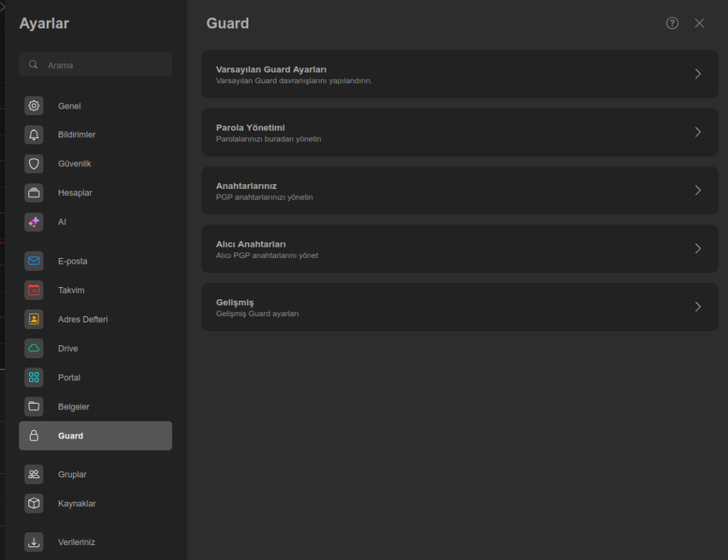Click the Takvim calendar icon
Image resolution: width=728 pixels, height=560 pixels.
[x=33, y=290]
